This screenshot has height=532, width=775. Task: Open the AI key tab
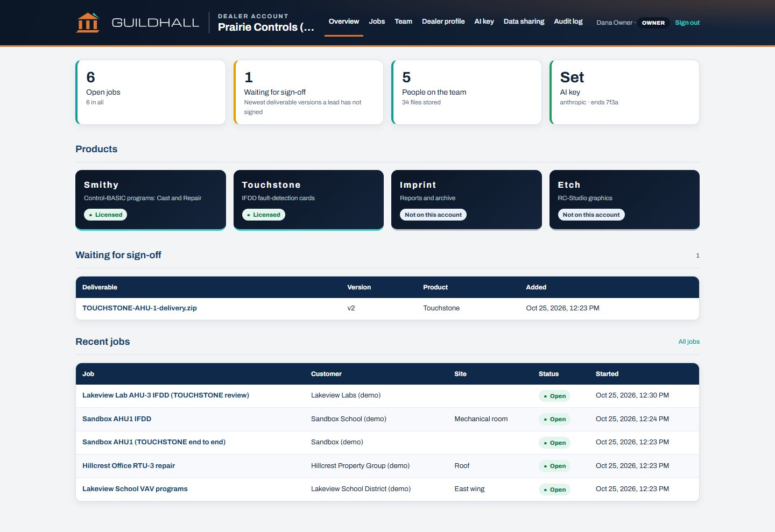(x=484, y=22)
